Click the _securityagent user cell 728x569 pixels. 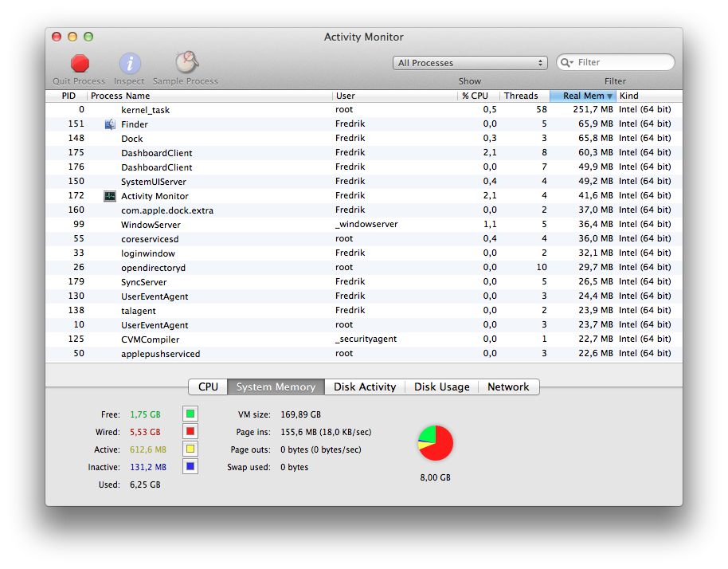[366, 339]
